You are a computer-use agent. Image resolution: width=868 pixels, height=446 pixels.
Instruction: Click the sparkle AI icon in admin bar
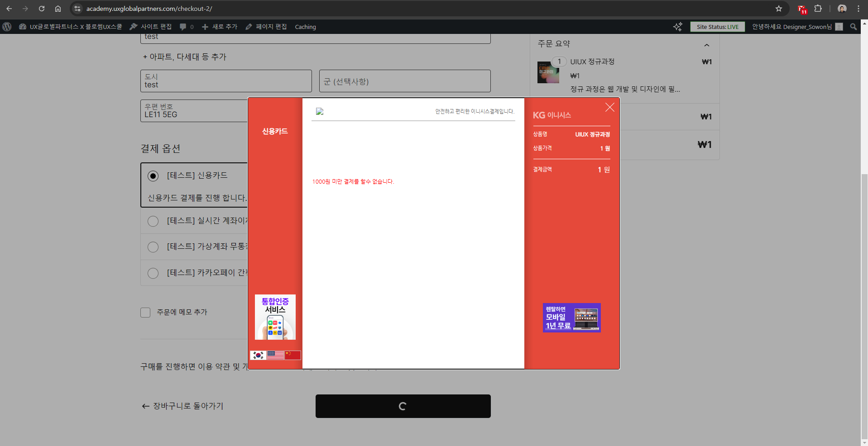677,27
